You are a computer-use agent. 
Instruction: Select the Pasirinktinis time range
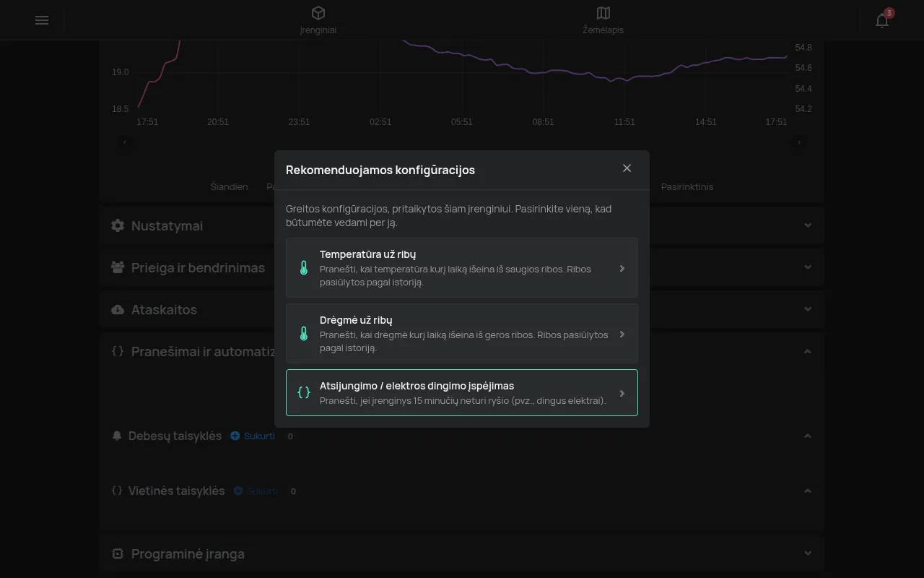(x=687, y=186)
